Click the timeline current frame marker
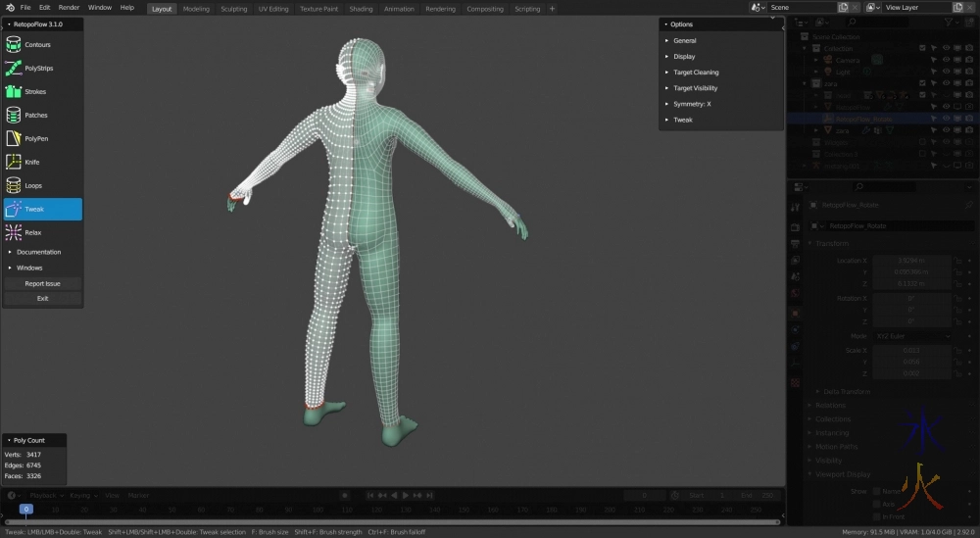Image resolution: width=980 pixels, height=538 pixels. 25,510
